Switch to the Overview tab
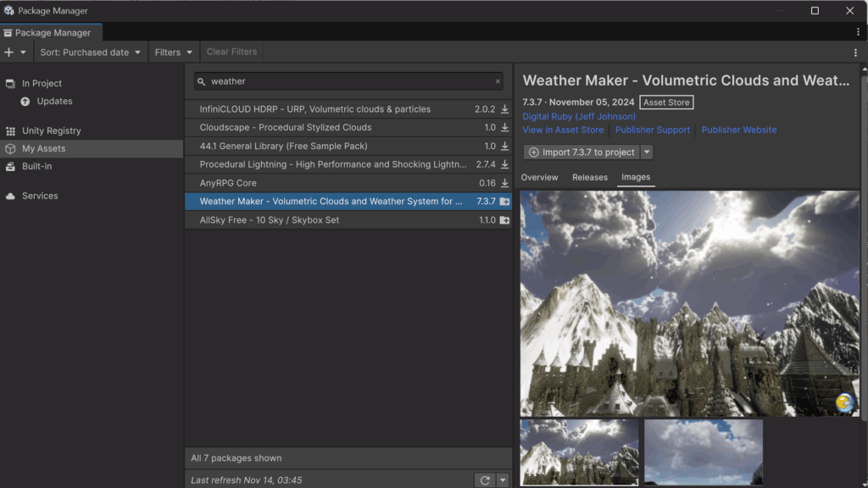 tap(539, 178)
